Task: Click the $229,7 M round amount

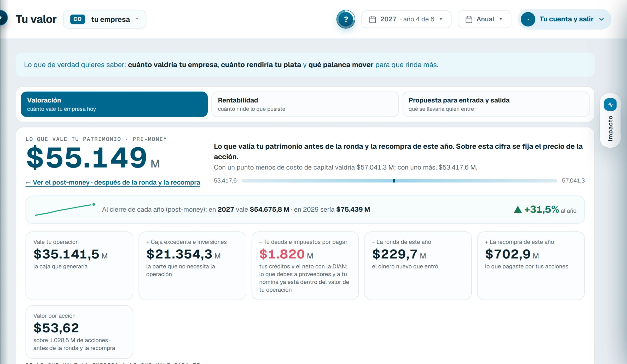Action: pyautogui.click(x=399, y=254)
